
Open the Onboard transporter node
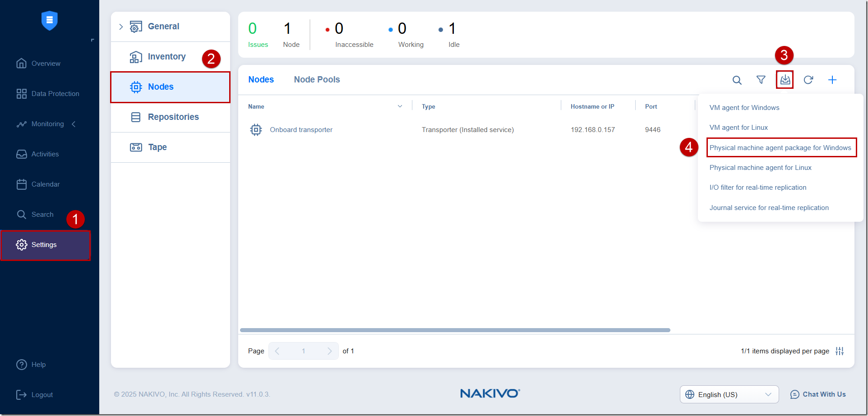[x=301, y=130]
